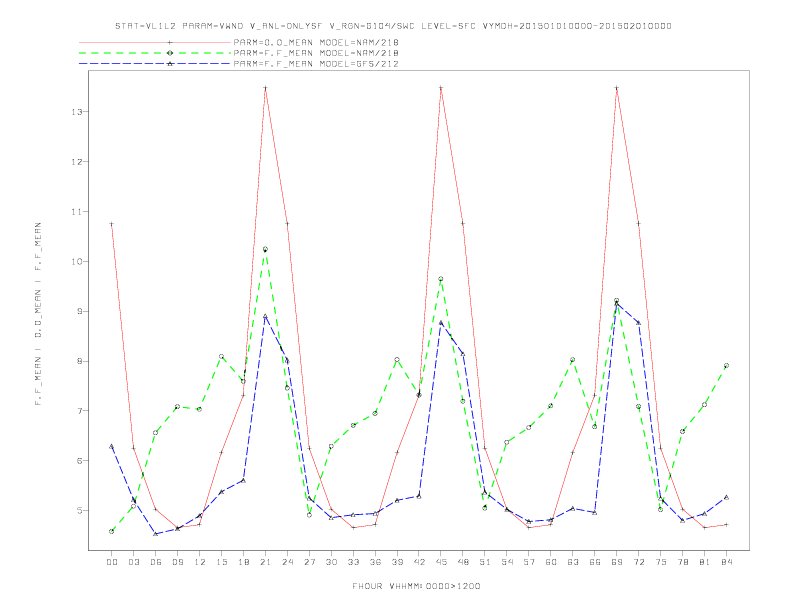The height and width of the screenshot is (612, 792).
Task: Click the blue triangle data point at hour 84
Action: pyautogui.click(x=726, y=497)
